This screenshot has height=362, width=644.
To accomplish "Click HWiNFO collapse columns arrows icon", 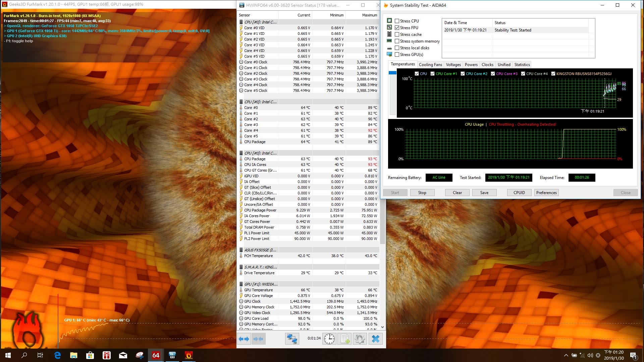I will (258, 339).
